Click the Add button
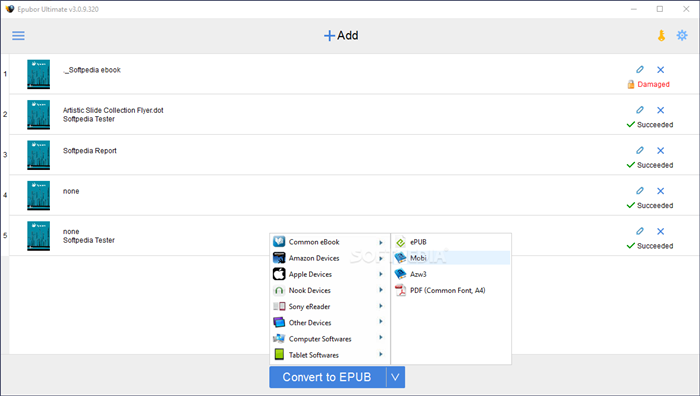Image resolution: width=700 pixels, height=396 pixels. [341, 35]
